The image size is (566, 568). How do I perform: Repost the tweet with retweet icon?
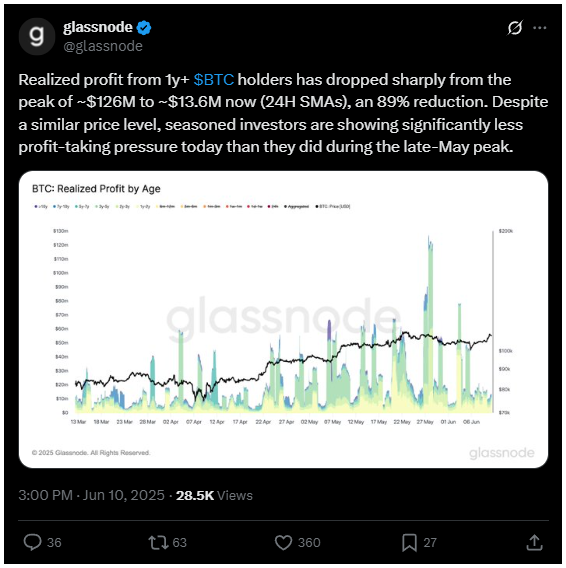tap(158, 542)
